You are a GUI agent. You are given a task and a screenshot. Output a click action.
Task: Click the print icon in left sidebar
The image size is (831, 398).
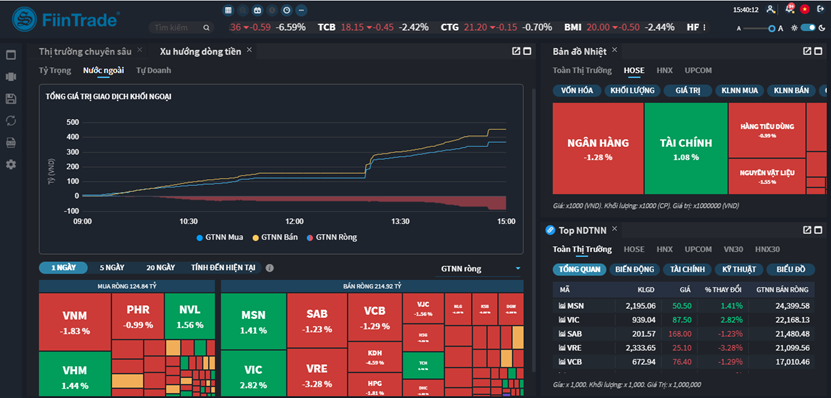pos(11,143)
